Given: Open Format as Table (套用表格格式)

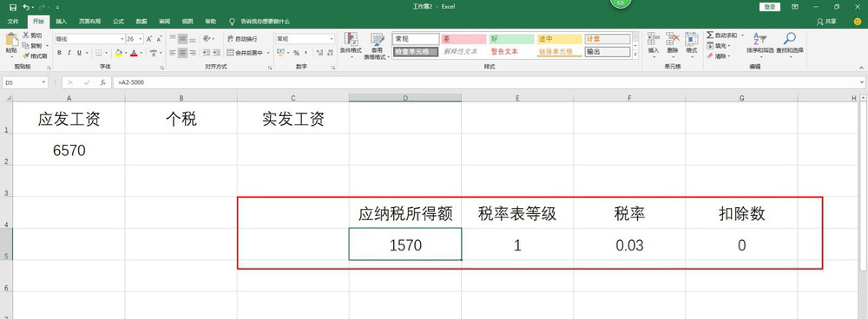Looking at the screenshot, I should pyautogui.click(x=377, y=45).
